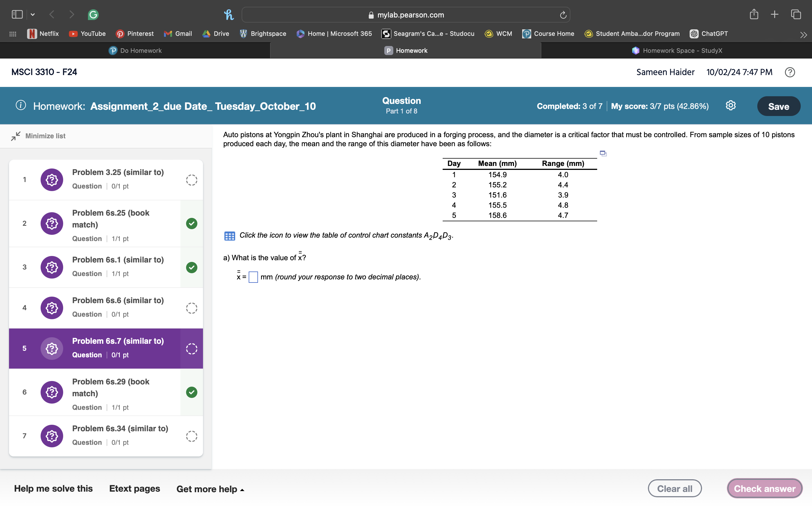Open Student Ambassador Program bookmark
The height and width of the screenshot is (508, 812).
click(x=632, y=34)
